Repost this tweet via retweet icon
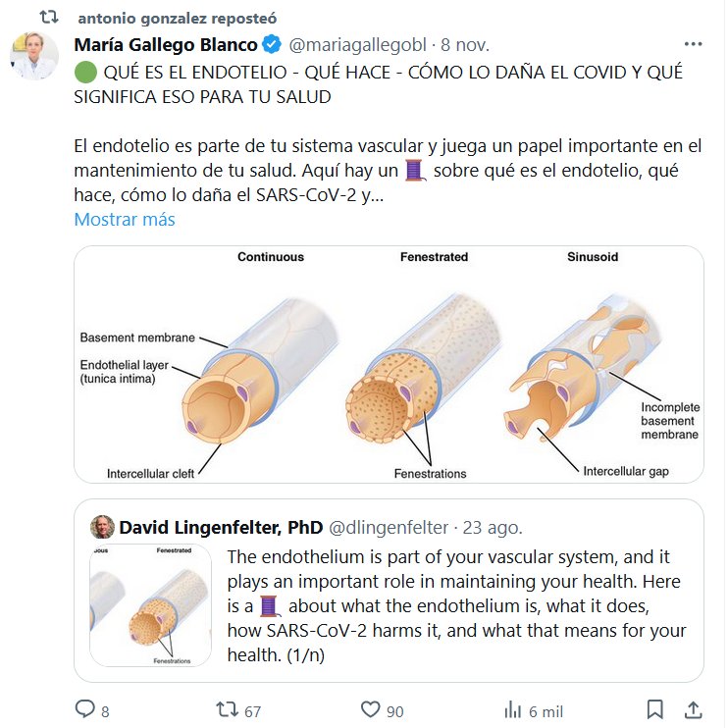This screenshot has width=728, height=728. pos(227,709)
